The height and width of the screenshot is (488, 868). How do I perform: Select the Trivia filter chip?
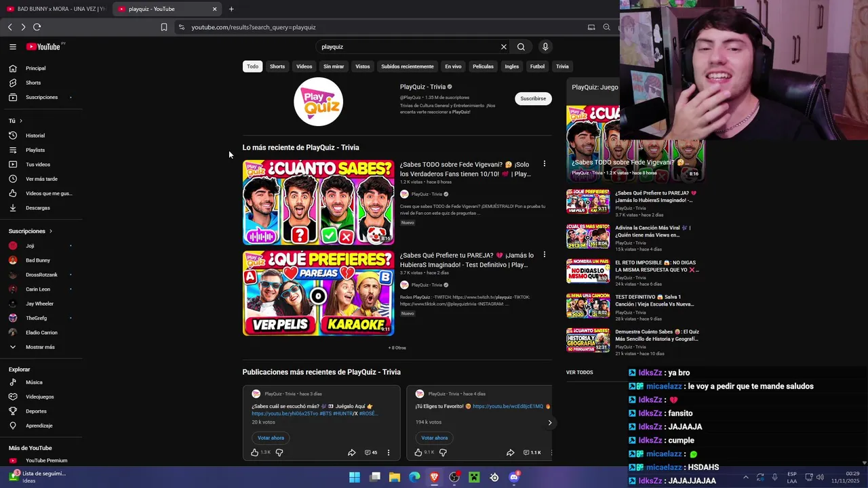coord(562,66)
